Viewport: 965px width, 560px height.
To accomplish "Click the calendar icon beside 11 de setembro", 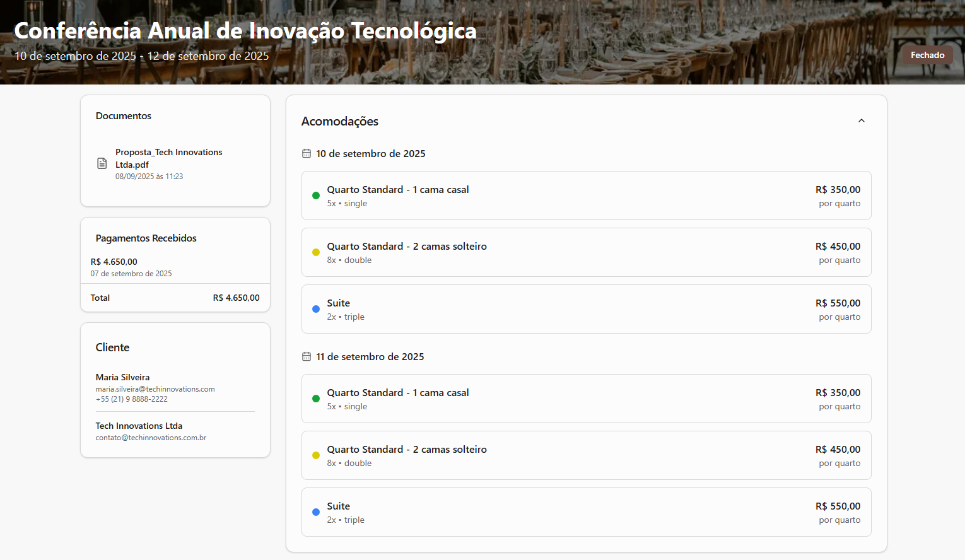I will (x=306, y=356).
